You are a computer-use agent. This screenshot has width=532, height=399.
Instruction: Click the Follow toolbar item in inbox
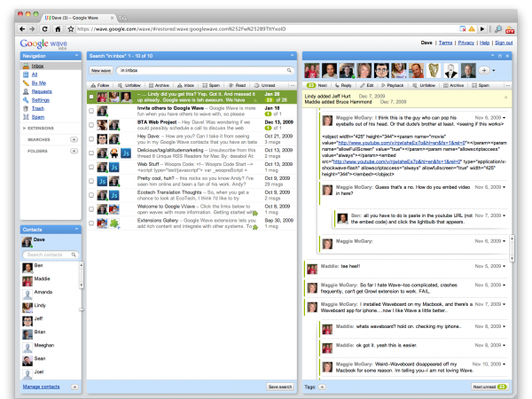[x=100, y=85]
